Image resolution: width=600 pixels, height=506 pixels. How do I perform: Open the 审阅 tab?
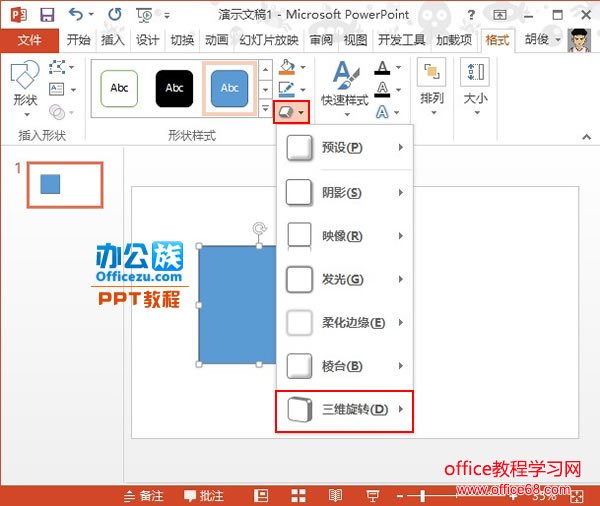[x=321, y=40]
